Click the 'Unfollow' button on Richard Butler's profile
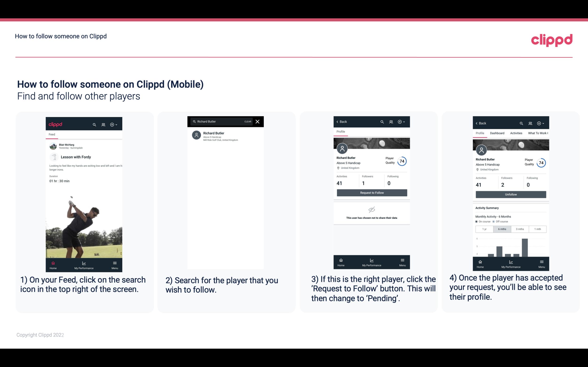 (511, 194)
